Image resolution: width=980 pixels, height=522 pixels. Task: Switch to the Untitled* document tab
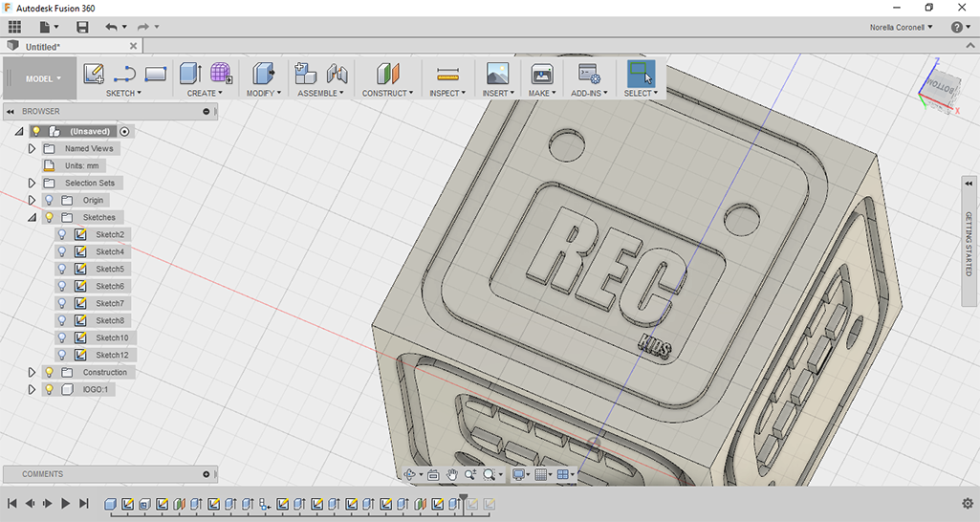(x=42, y=46)
